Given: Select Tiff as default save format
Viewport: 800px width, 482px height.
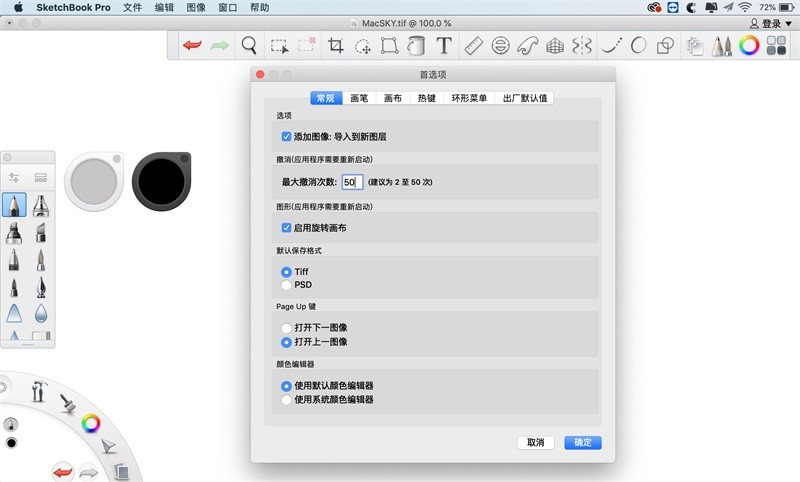Looking at the screenshot, I should (286, 272).
